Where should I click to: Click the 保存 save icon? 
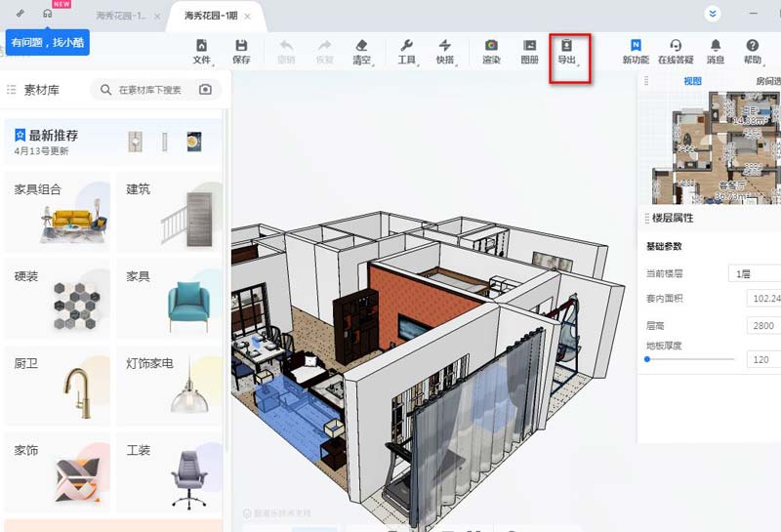pos(241,52)
